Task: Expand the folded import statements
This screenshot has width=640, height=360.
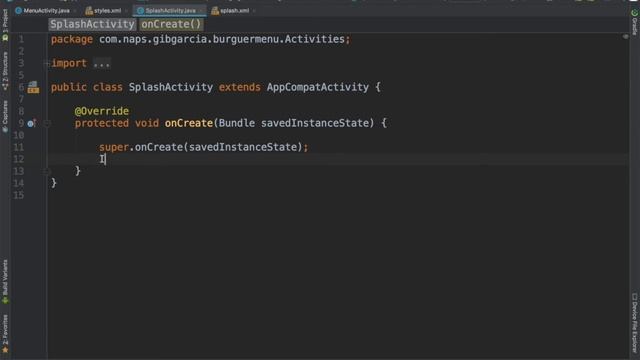Action: pyautogui.click(x=47, y=63)
